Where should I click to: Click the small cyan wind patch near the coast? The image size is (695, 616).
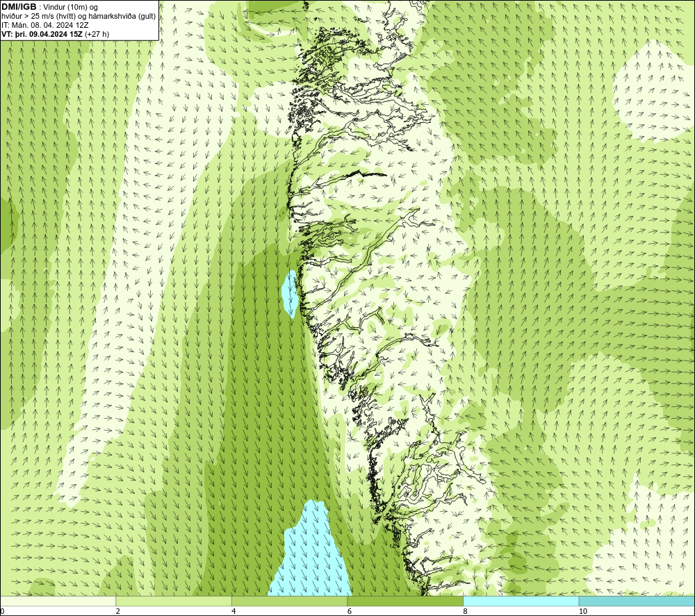click(289, 294)
